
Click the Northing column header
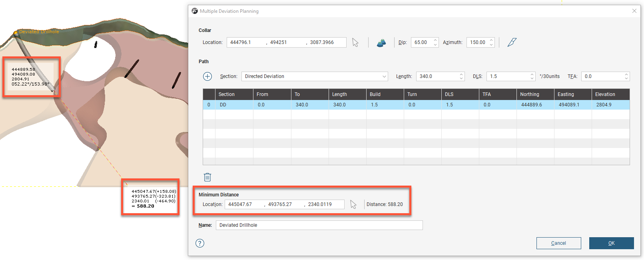(529, 94)
